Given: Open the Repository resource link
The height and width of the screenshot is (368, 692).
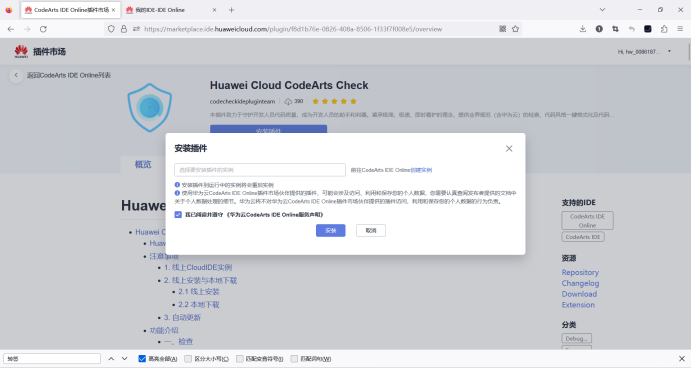Looking at the screenshot, I should 580,272.
